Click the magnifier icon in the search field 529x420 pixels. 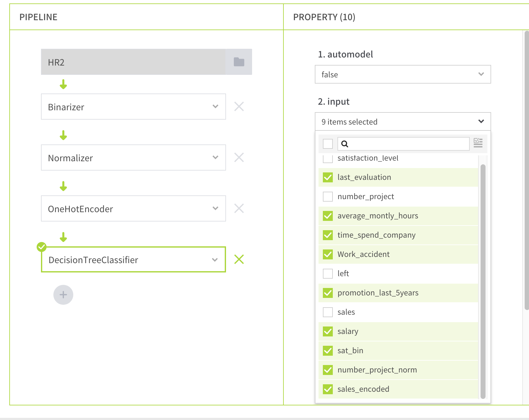(345, 144)
